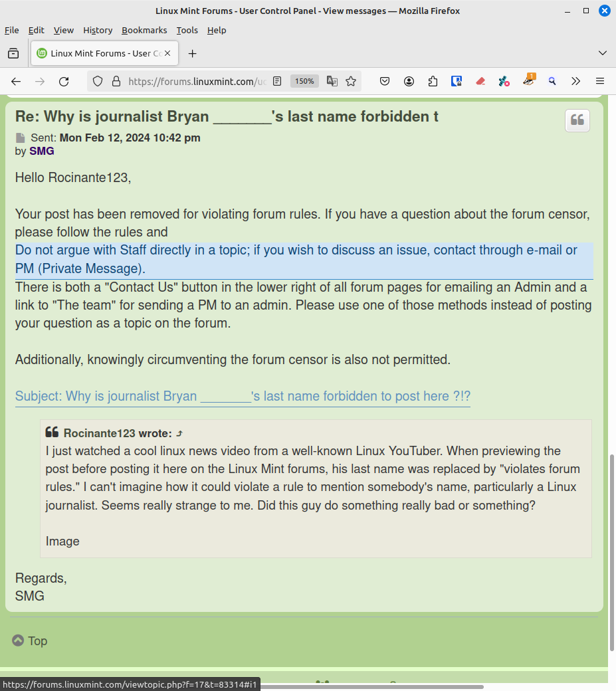The width and height of the screenshot is (616, 691).
Task: Reload the current page
Action: (64, 82)
